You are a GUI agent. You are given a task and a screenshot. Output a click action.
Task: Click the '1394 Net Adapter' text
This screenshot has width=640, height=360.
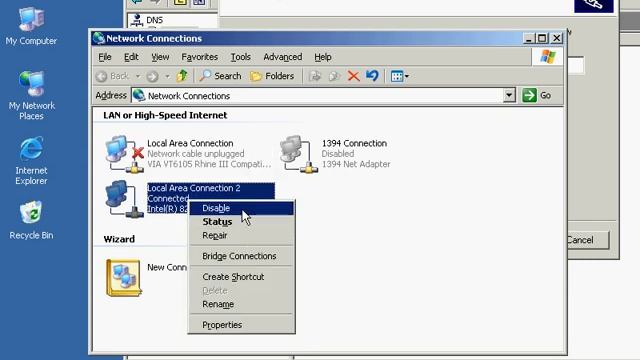[356, 164]
